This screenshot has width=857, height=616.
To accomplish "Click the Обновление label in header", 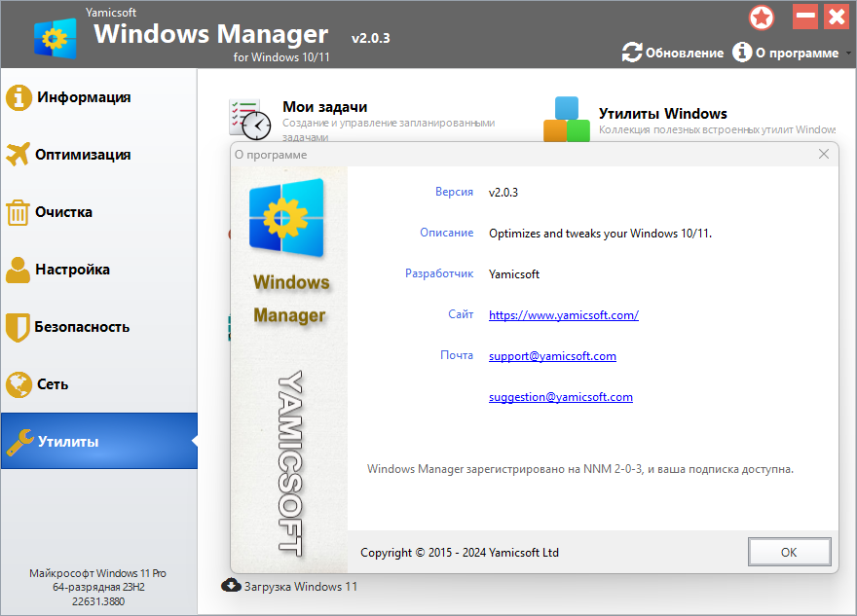I will coord(685,53).
